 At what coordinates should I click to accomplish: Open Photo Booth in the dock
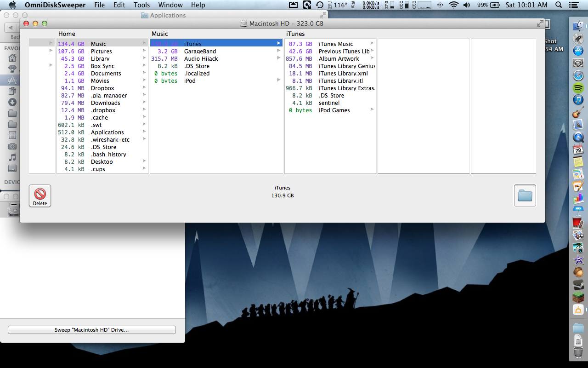coord(578,224)
